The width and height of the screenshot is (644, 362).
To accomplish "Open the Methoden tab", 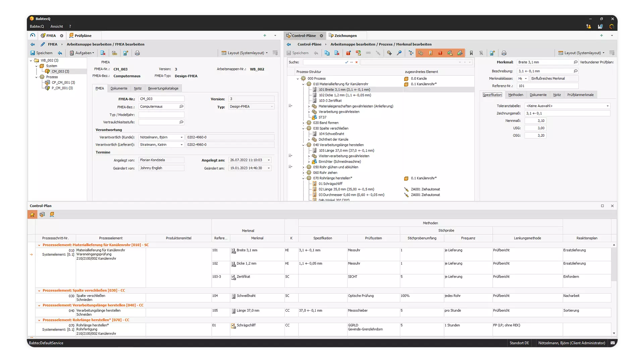I will tap(516, 95).
